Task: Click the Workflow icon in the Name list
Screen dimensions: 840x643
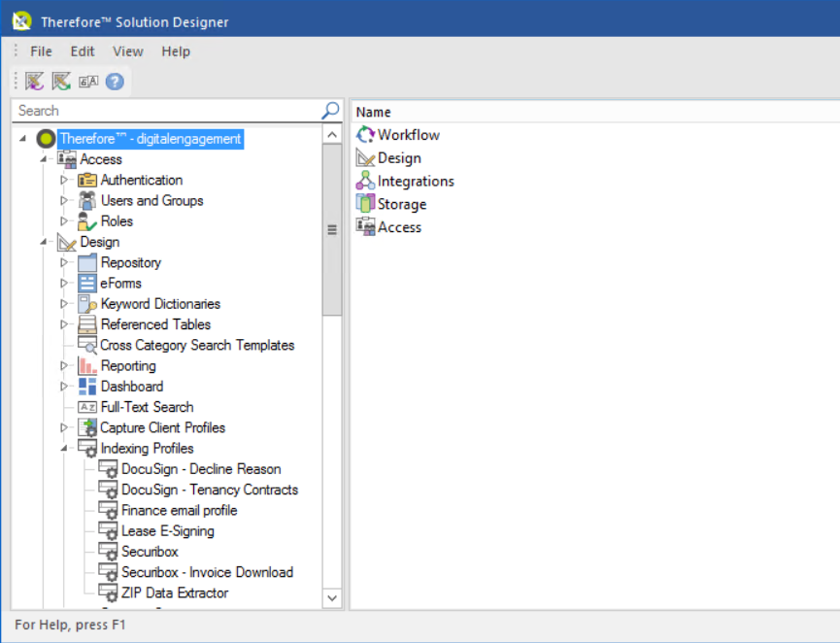Action: (x=366, y=134)
